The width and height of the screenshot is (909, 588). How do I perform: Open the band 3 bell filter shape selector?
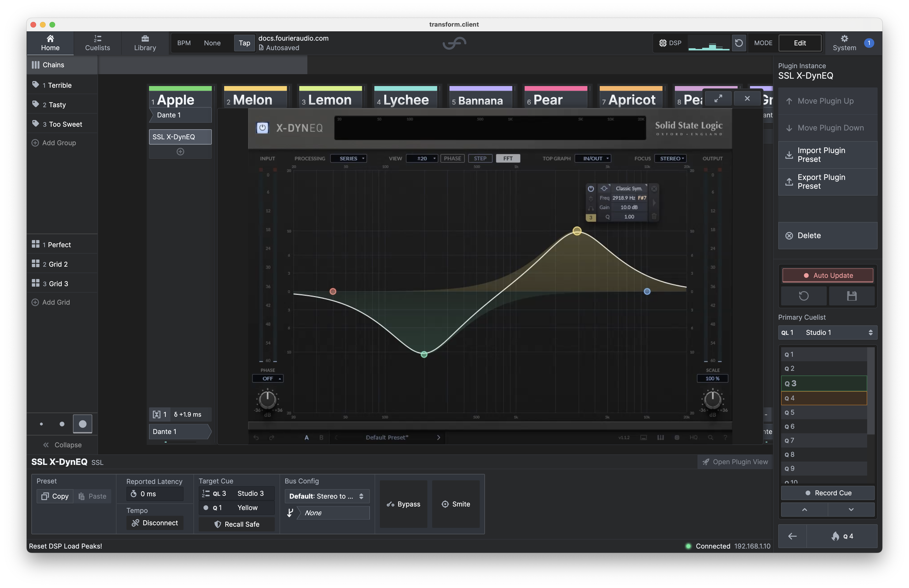604,189
